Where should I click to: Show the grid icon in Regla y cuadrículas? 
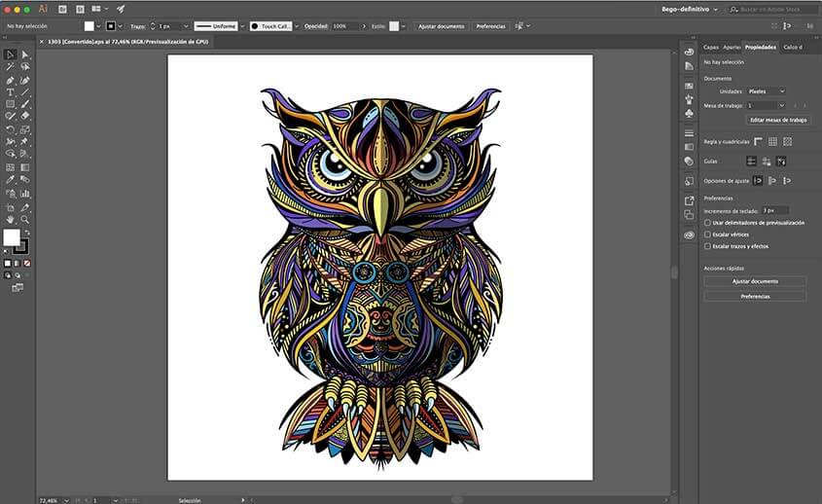772,141
